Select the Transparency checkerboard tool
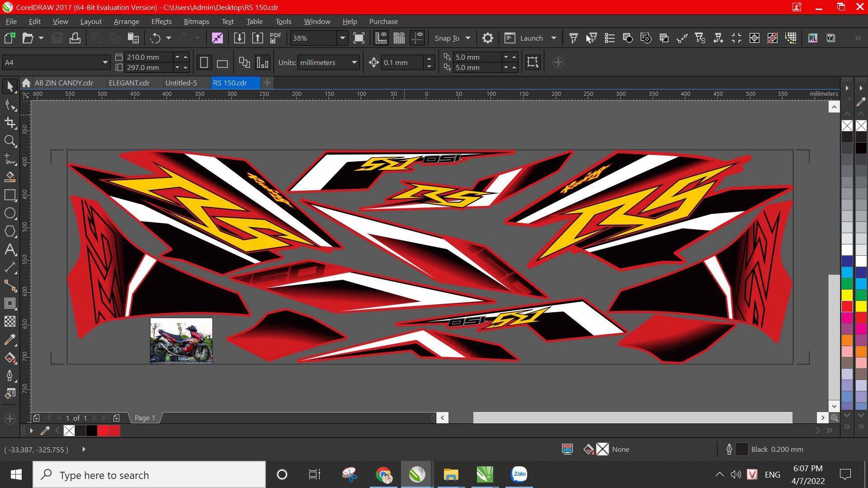 pyautogui.click(x=10, y=322)
